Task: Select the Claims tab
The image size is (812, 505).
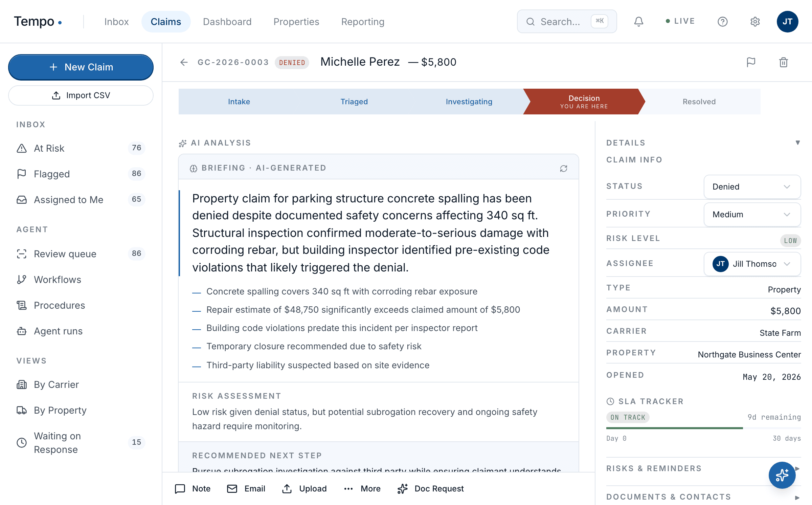Action: tap(166, 22)
